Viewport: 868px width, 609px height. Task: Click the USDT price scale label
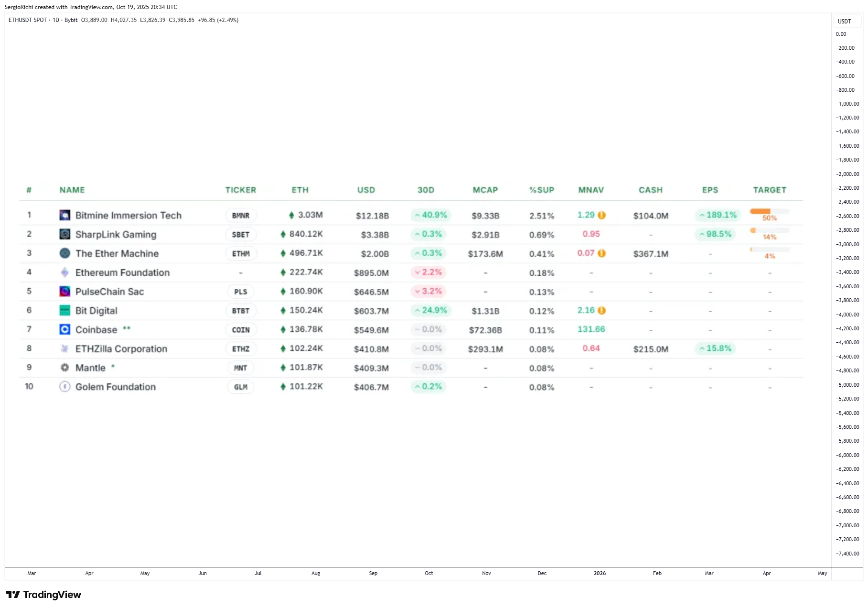845,22
